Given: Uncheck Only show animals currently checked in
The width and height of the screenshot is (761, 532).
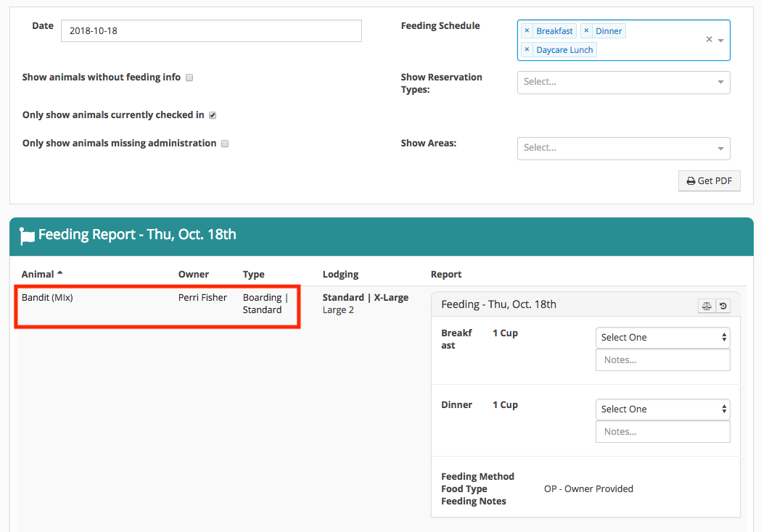Looking at the screenshot, I should coord(213,115).
